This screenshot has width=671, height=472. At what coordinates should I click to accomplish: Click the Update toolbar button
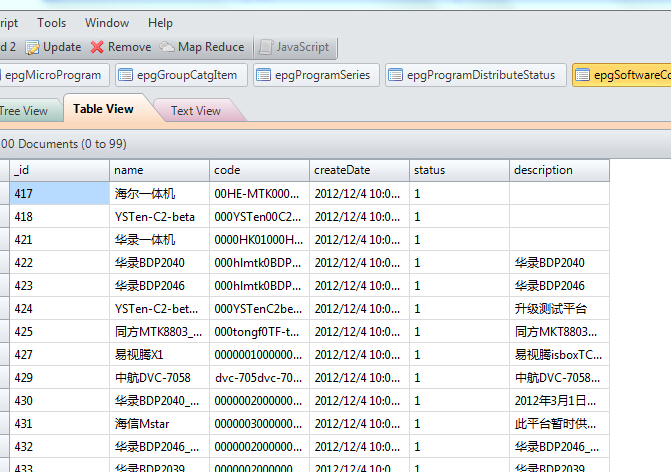(53, 47)
